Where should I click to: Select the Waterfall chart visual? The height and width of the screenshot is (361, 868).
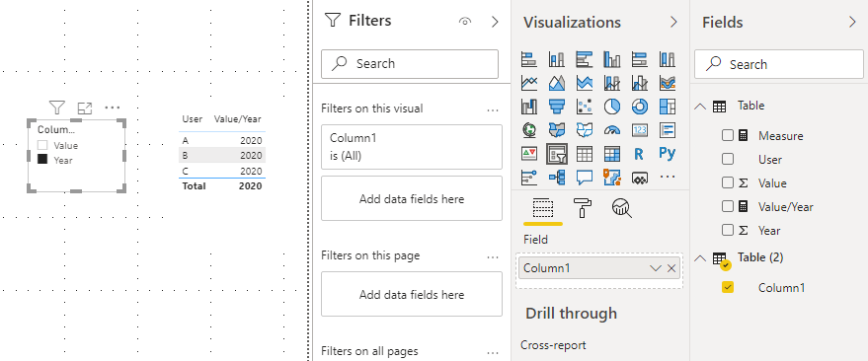[529, 107]
